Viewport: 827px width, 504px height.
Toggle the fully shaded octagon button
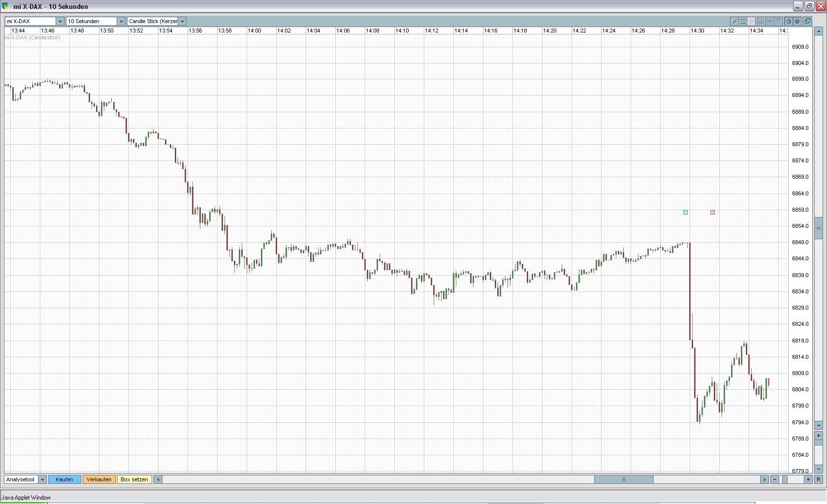click(x=797, y=21)
